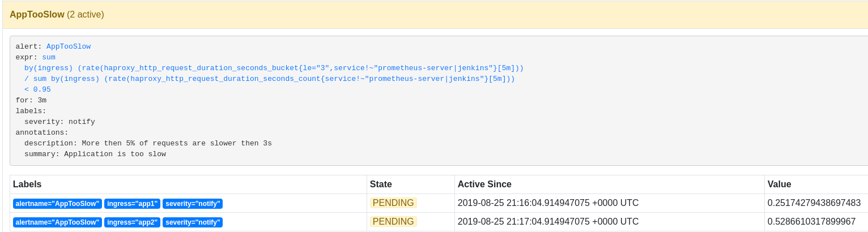Image resolution: width=868 pixels, height=232 pixels.
Task: Click the expression line ending with jenkins bucket rate
Action: (274, 68)
